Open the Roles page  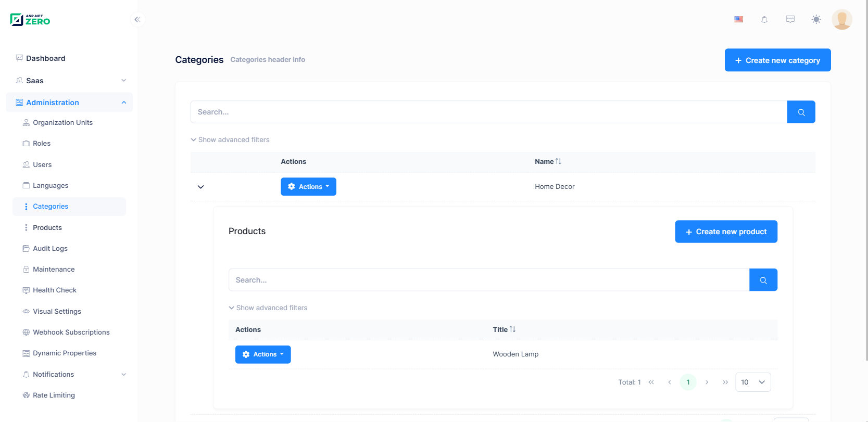(x=42, y=144)
